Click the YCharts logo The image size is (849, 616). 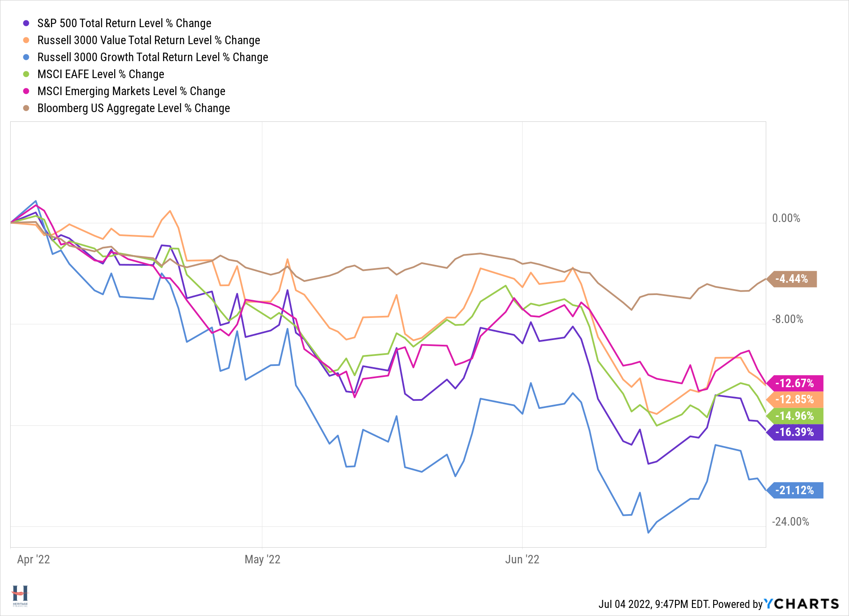pos(801,604)
